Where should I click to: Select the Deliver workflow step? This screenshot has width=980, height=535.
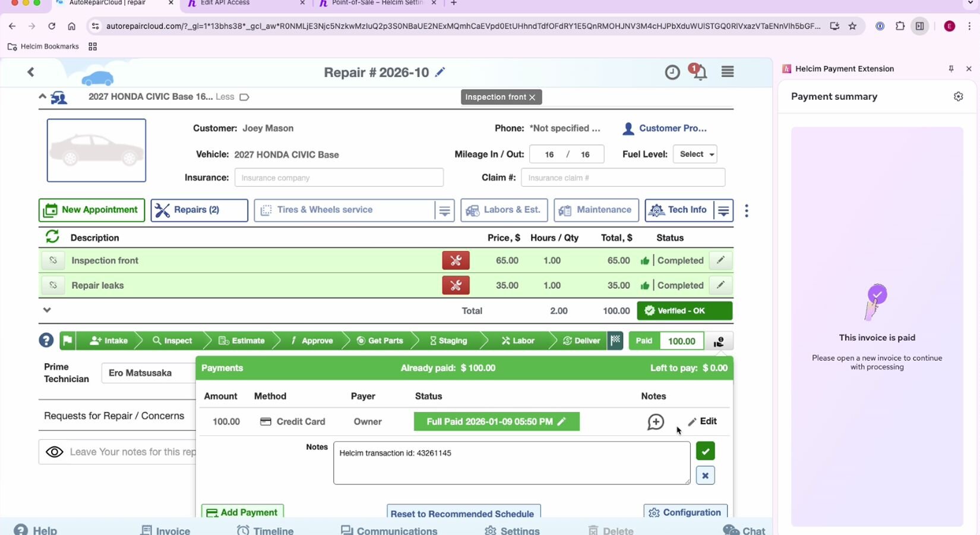click(581, 341)
